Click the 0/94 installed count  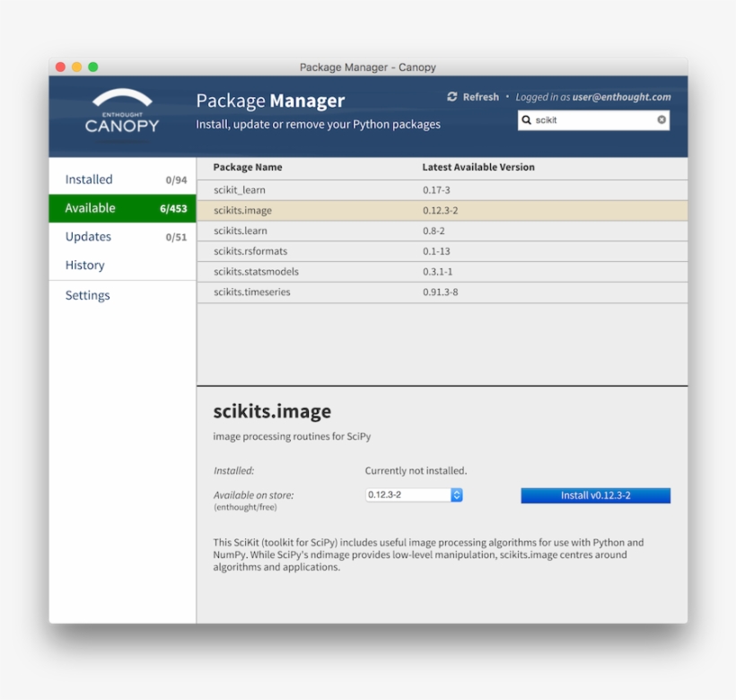(176, 180)
